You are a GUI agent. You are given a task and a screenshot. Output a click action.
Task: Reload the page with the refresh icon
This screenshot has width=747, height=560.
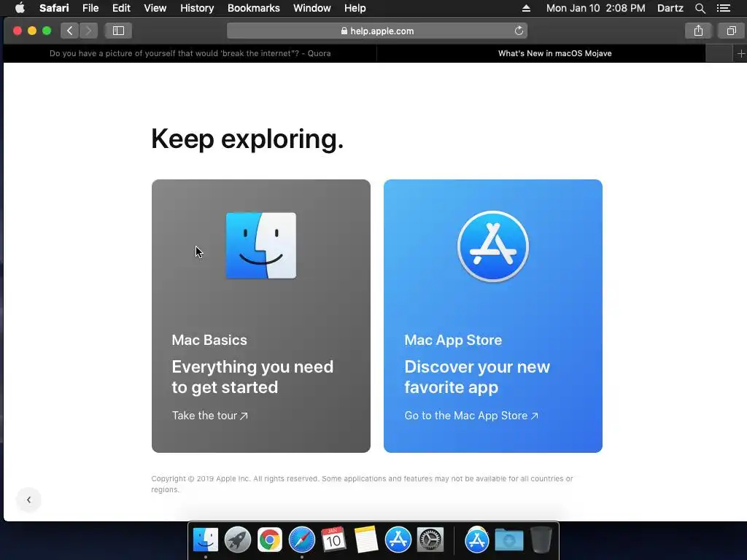click(519, 31)
